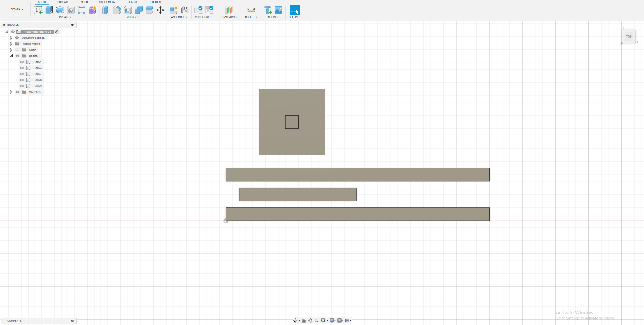Switch to the PLASTIC tab

[133, 2]
